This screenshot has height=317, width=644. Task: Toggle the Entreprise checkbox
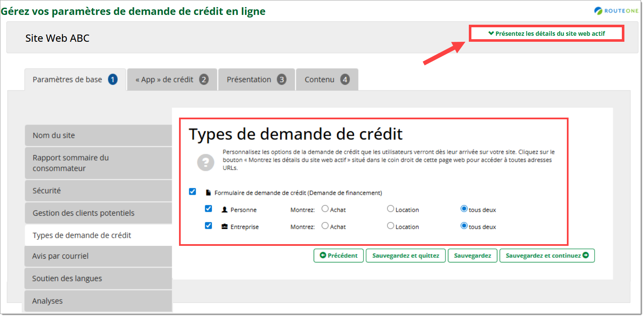(x=208, y=226)
